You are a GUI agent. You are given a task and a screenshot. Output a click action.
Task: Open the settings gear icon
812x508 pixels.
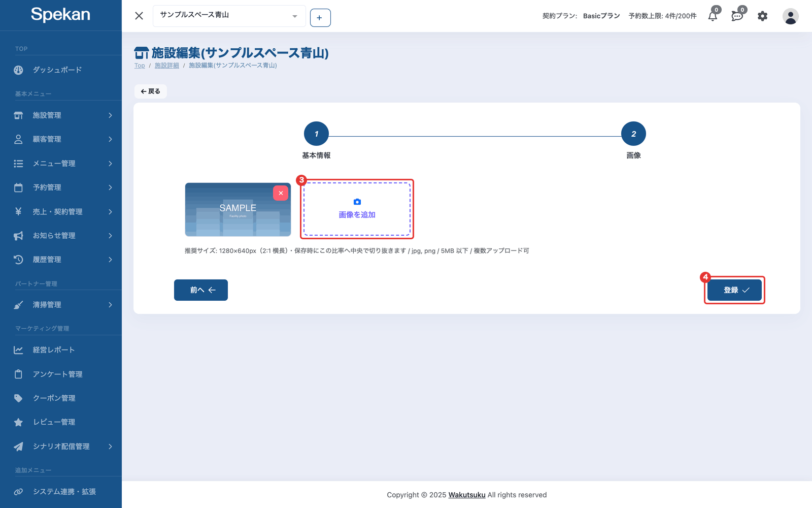tap(762, 16)
